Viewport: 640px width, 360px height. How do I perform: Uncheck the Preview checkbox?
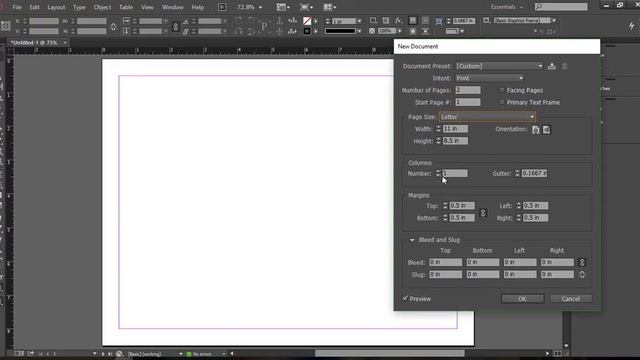[405, 298]
